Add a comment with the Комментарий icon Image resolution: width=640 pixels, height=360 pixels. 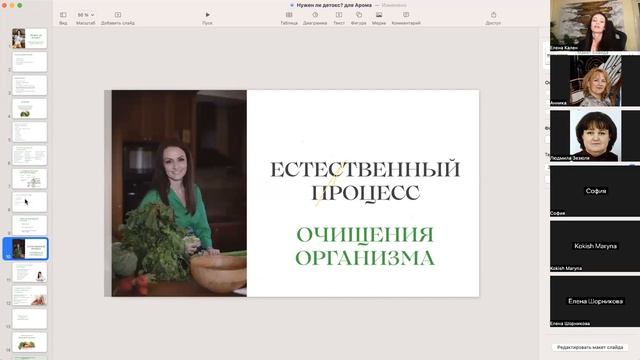pos(406,15)
